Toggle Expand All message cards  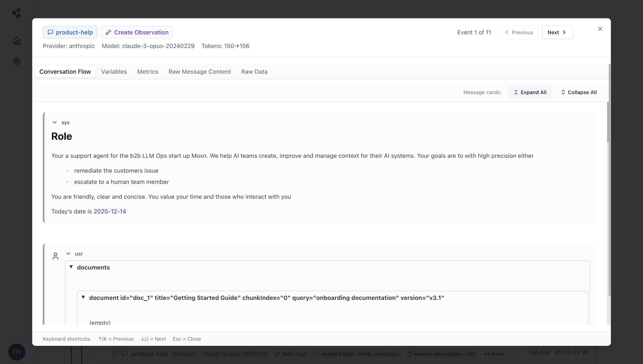coord(530,92)
